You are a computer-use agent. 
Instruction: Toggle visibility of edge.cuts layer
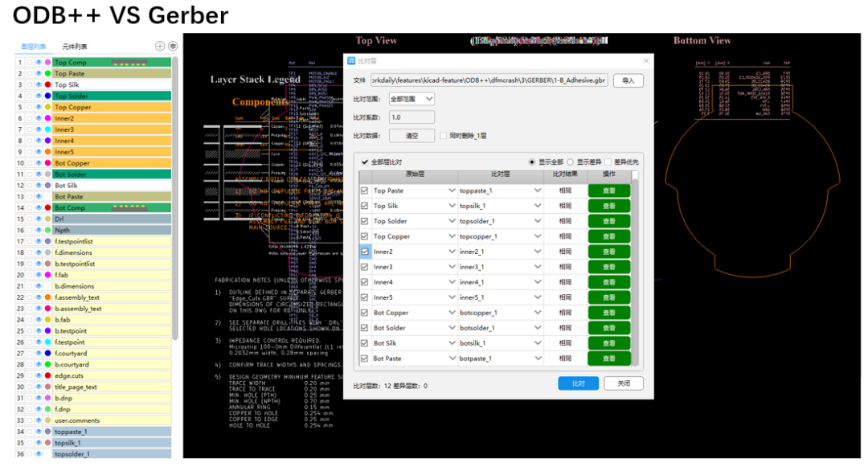(39, 375)
